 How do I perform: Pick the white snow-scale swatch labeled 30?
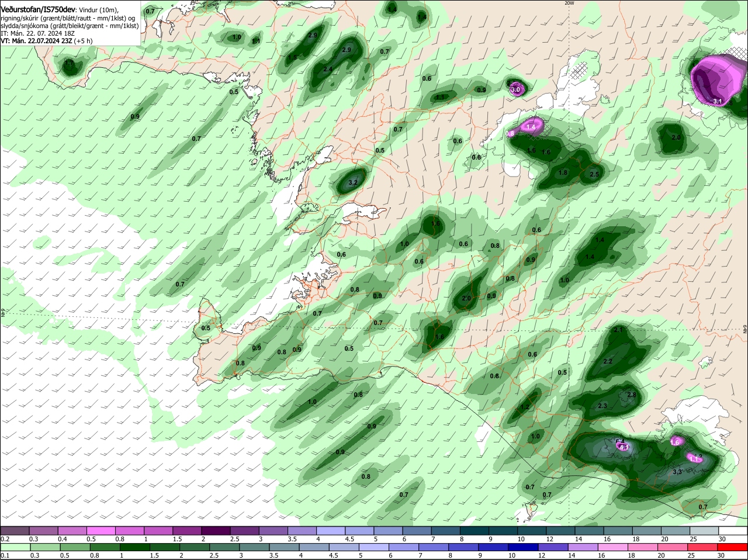pyautogui.click(x=733, y=530)
